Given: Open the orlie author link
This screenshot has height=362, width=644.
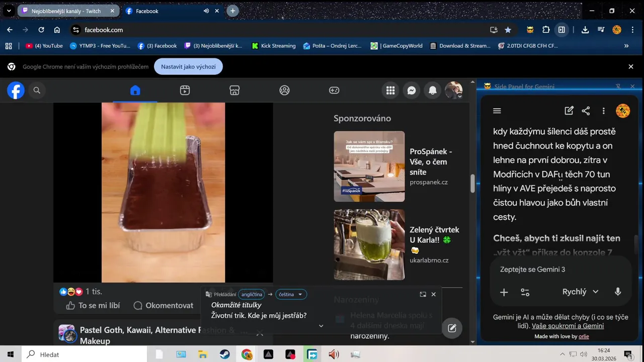Looking at the screenshot, I should coord(584,336).
